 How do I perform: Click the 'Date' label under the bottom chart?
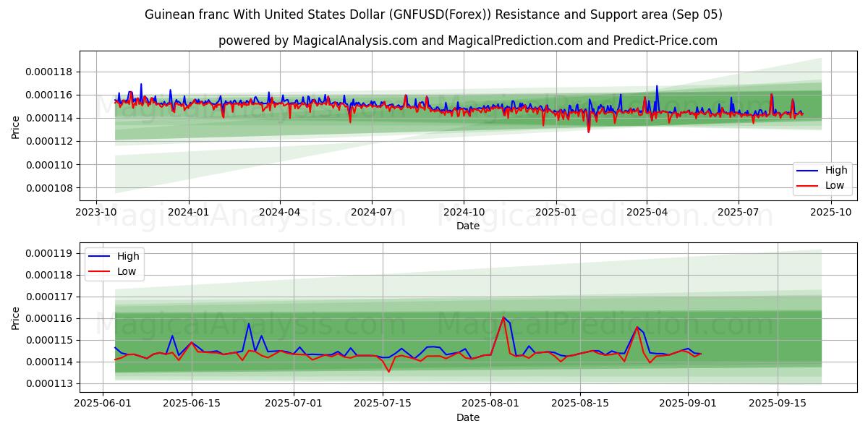[468, 418]
